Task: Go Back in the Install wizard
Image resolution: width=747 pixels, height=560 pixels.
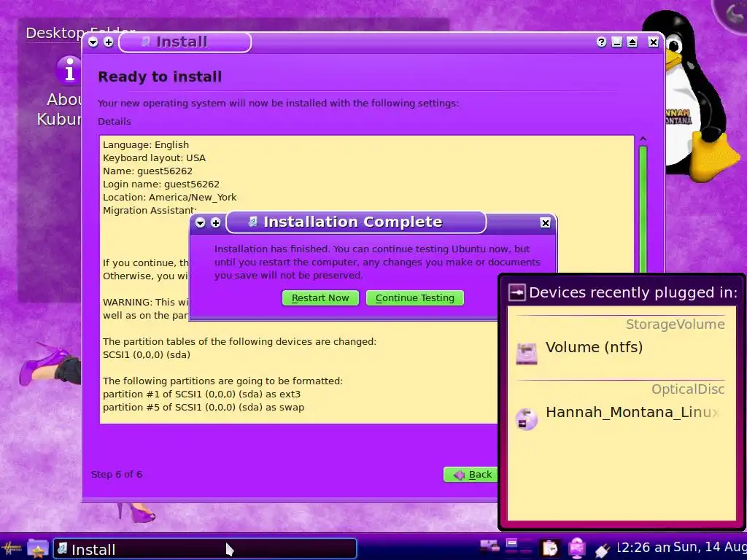Action: pos(472,475)
